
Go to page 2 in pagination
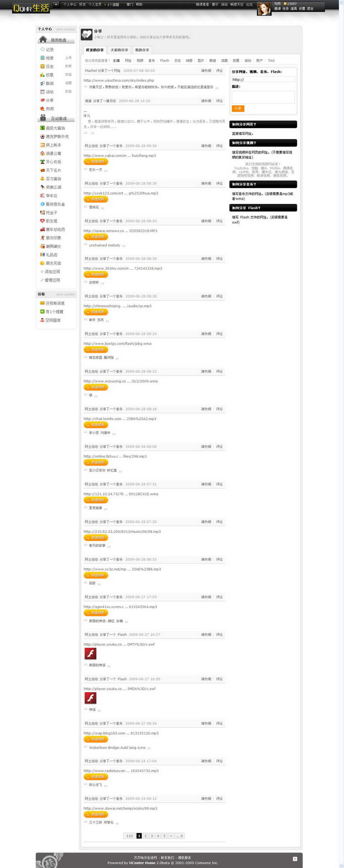coord(145,836)
